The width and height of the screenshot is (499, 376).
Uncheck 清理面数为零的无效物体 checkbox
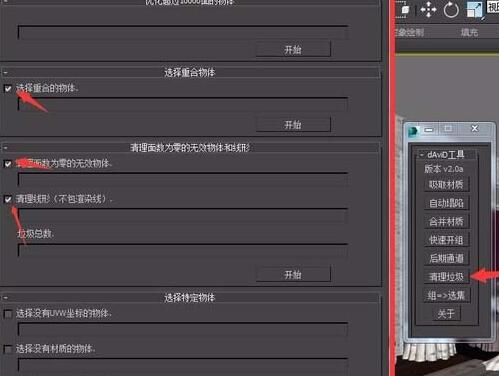point(8,164)
